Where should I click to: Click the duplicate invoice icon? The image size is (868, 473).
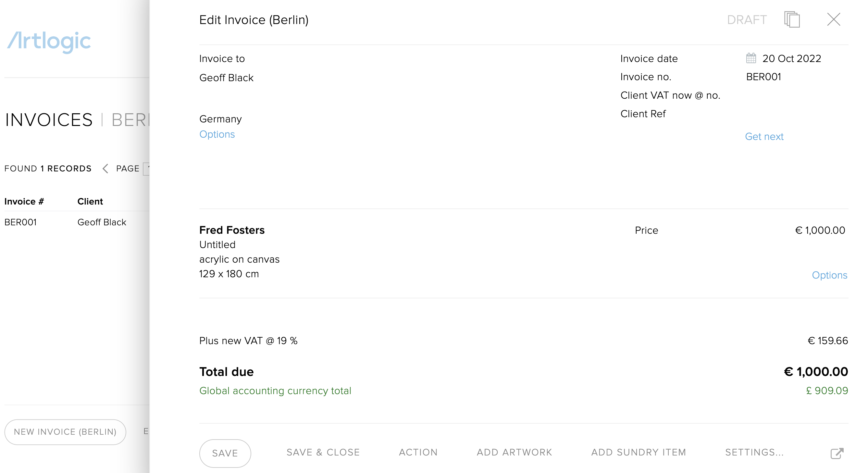(x=792, y=19)
